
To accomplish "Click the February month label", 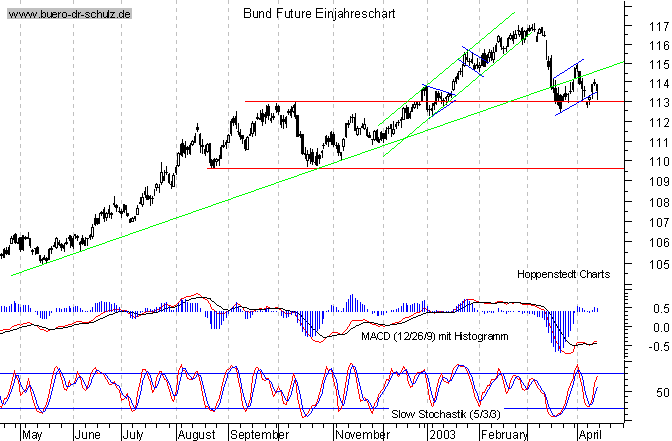I will point(504,435).
